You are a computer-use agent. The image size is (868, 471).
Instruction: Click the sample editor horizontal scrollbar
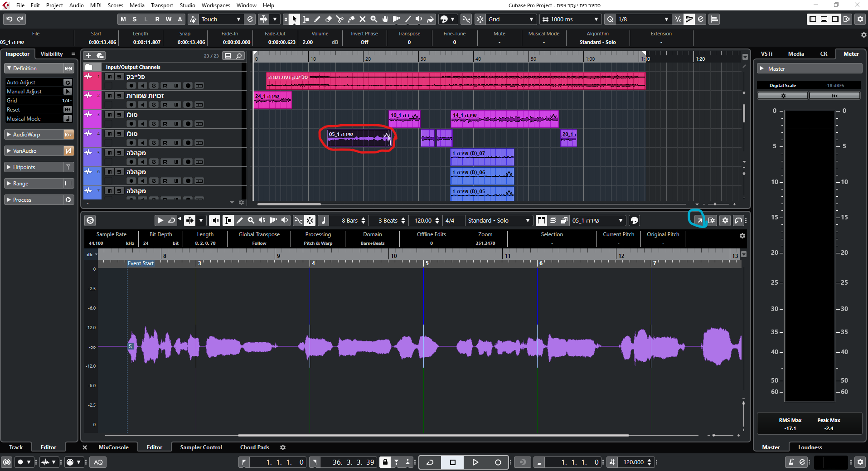click(x=433, y=435)
